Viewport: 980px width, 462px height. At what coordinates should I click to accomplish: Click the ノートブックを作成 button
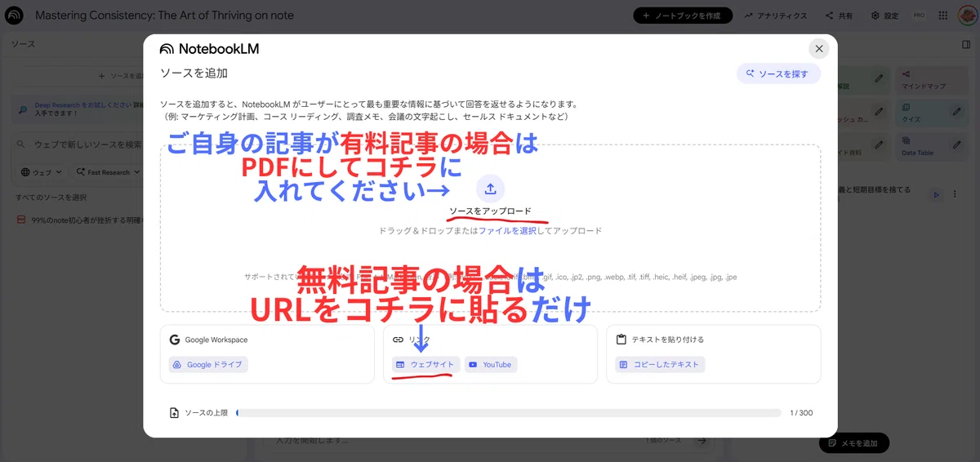point(684,16)
